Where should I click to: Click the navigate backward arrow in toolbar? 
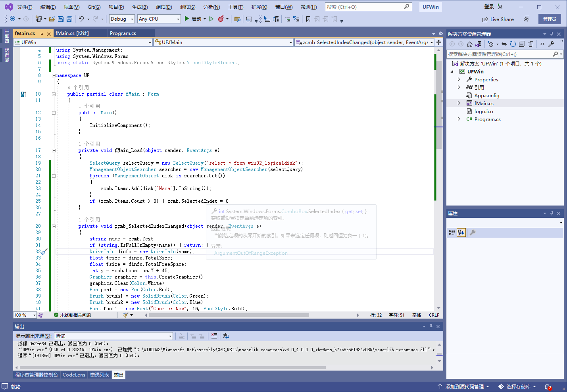click(13, 19)
